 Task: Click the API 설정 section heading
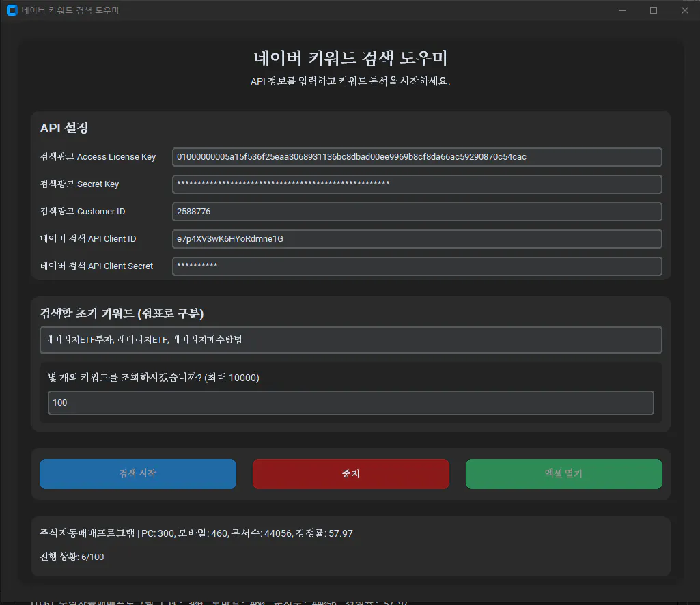coord(64,128)
